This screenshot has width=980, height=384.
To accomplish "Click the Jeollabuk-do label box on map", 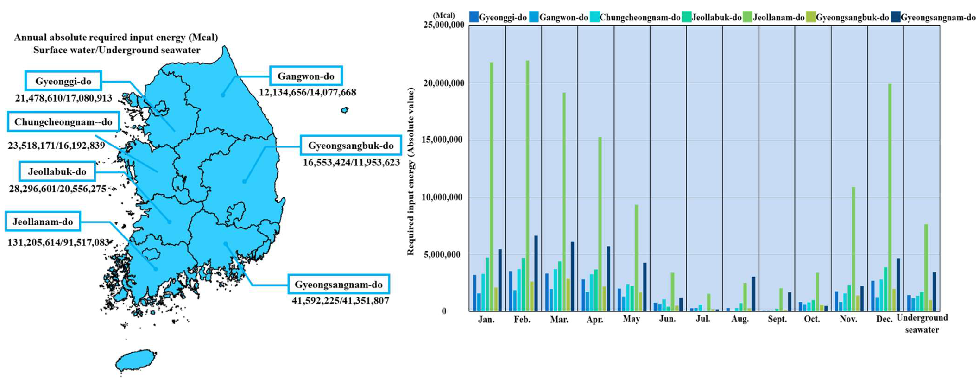I will click(57, 172).
